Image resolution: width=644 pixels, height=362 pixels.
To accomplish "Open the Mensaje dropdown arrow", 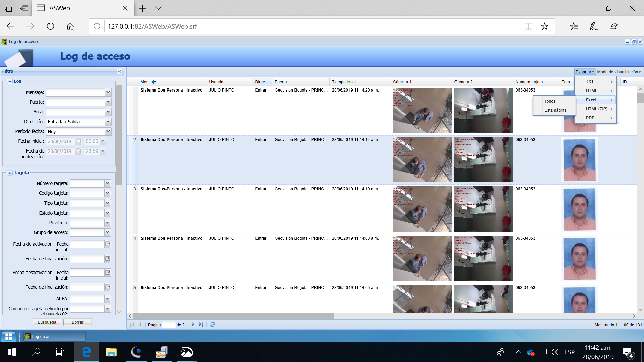I will [x=108, y=92].
